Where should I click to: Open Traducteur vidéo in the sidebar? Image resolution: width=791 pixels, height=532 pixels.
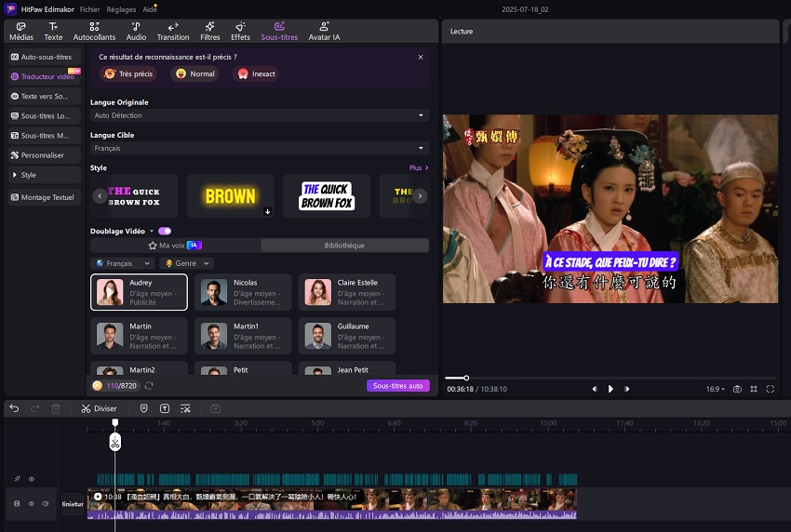pyautogui.click(x=45, y=76)
